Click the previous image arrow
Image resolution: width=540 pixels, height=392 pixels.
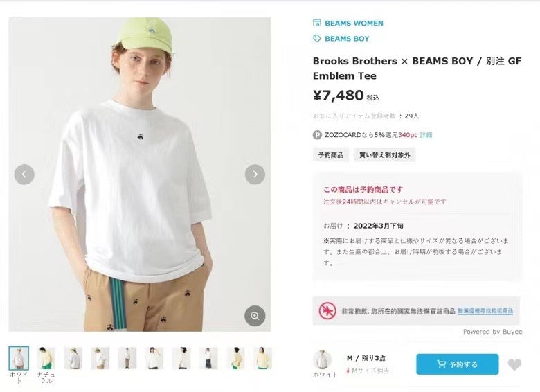pyautogui.click(x=24, y=175)
